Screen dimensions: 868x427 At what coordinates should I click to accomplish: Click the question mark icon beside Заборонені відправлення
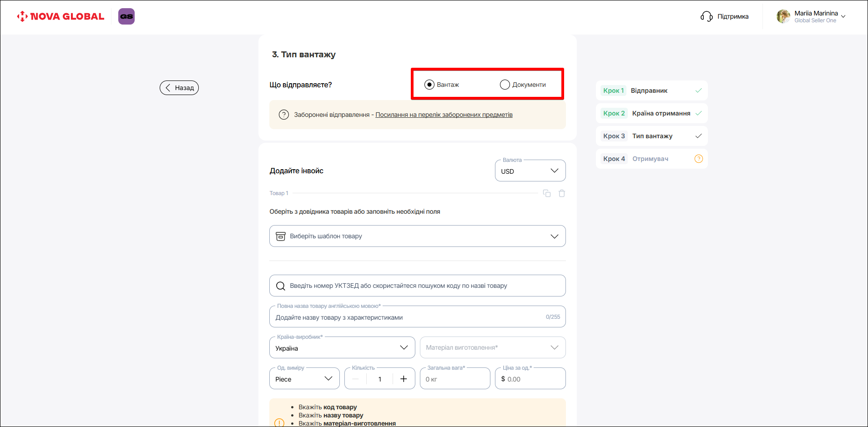tap(284, 115)
